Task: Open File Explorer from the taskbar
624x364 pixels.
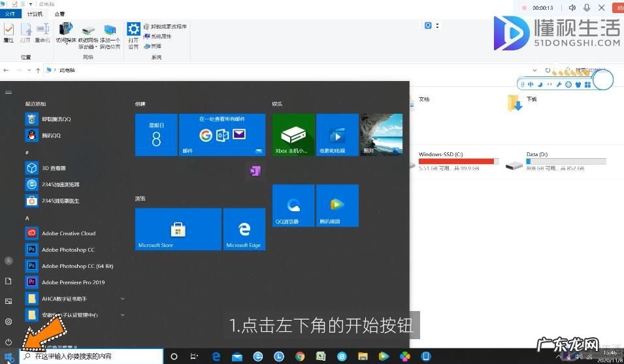Action: [363, 356]
